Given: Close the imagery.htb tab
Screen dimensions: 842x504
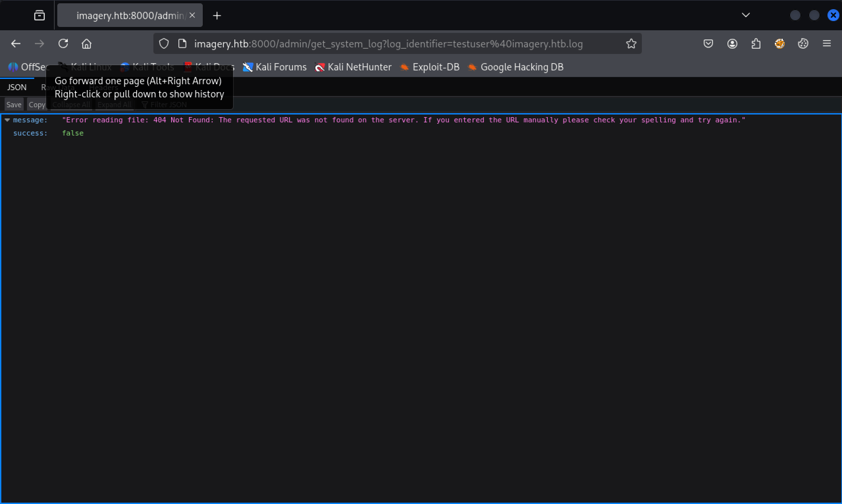Looking at the screenshot, I should [x=192, y=15].
